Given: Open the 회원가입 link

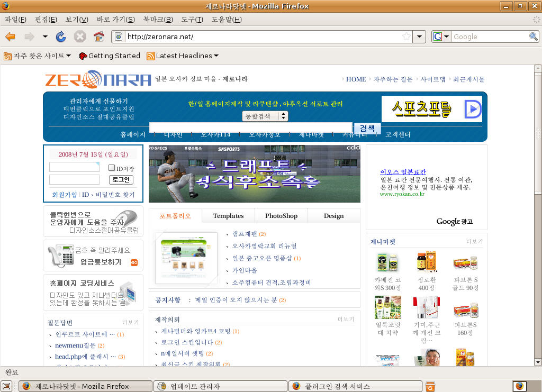Looking at the screenshot, I should click(x=64, y=195).
